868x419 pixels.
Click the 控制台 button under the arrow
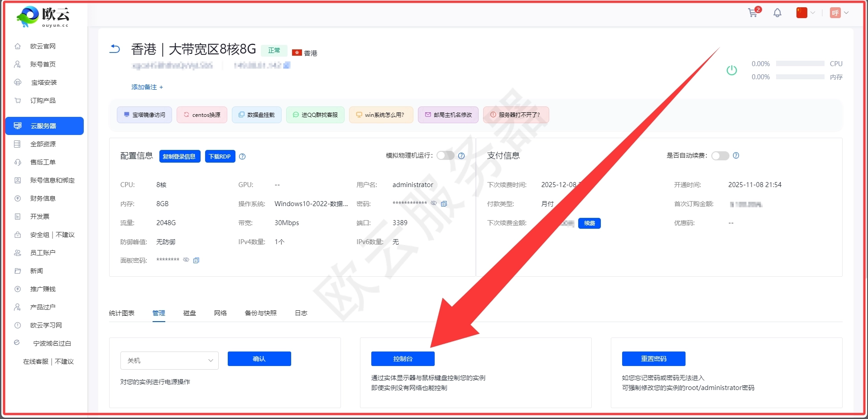(402, 358)
